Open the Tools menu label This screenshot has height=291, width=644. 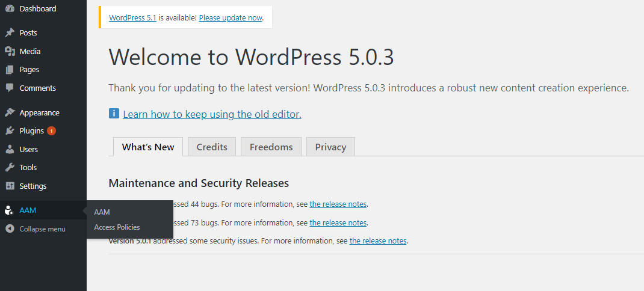(x=28, y=168)
